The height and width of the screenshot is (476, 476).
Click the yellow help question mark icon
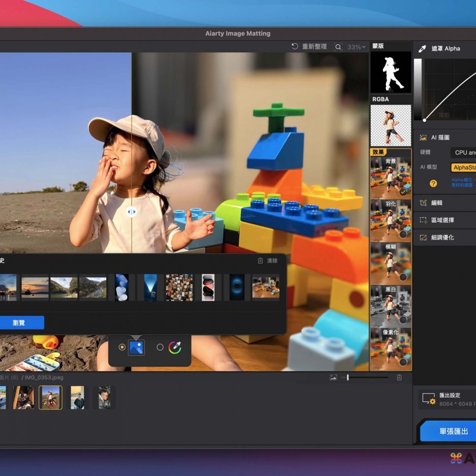point(433,184)
